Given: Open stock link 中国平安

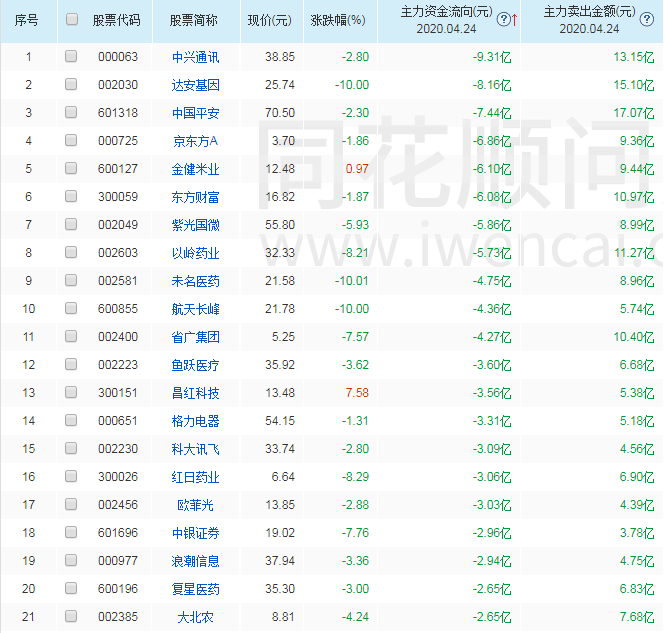Looking at the screenshot, I should (196, 113).
